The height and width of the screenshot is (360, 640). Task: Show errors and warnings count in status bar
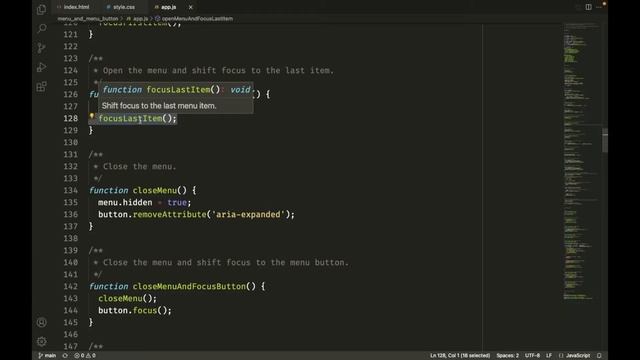[85, 356]
